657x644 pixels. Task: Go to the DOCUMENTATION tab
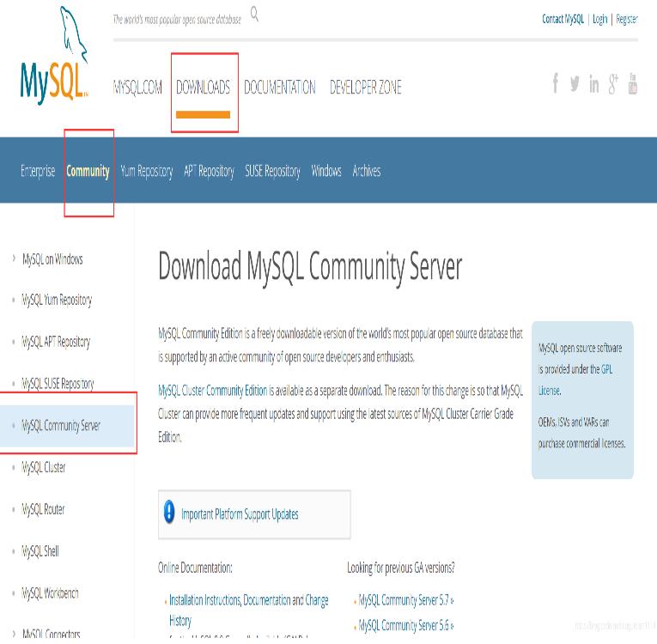click(279, 88)
